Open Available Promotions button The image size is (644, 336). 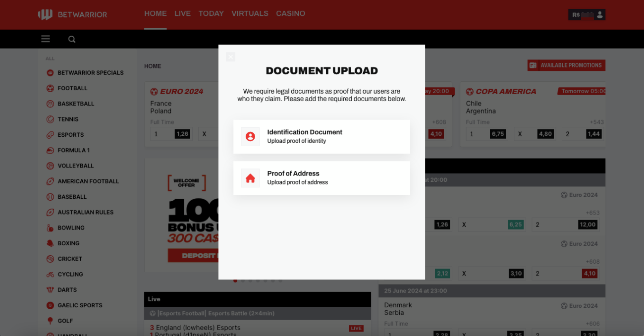click(566, 65)
